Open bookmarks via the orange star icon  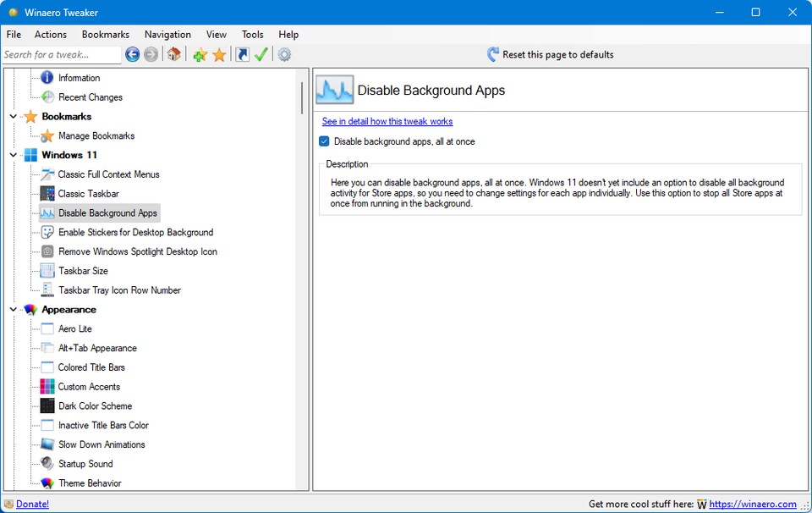(219, 55)
